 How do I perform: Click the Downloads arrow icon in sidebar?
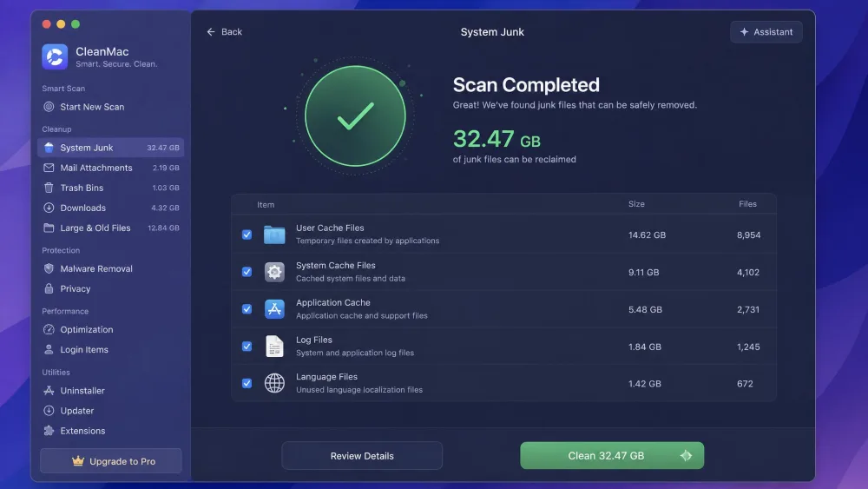pos(49,208)
